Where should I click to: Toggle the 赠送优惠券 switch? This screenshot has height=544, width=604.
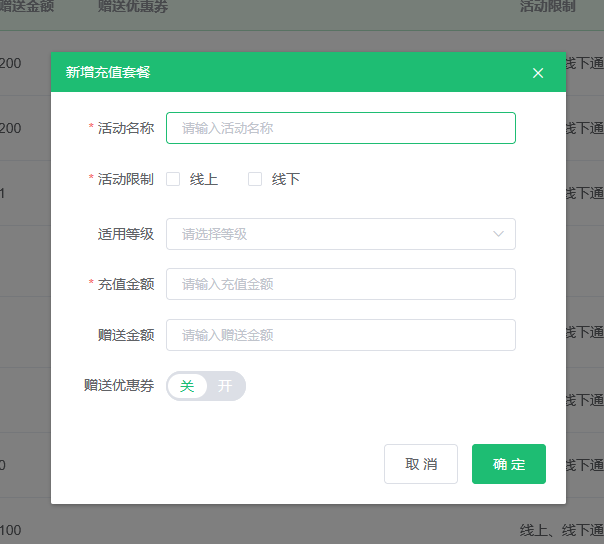click(x=205, y=386)
